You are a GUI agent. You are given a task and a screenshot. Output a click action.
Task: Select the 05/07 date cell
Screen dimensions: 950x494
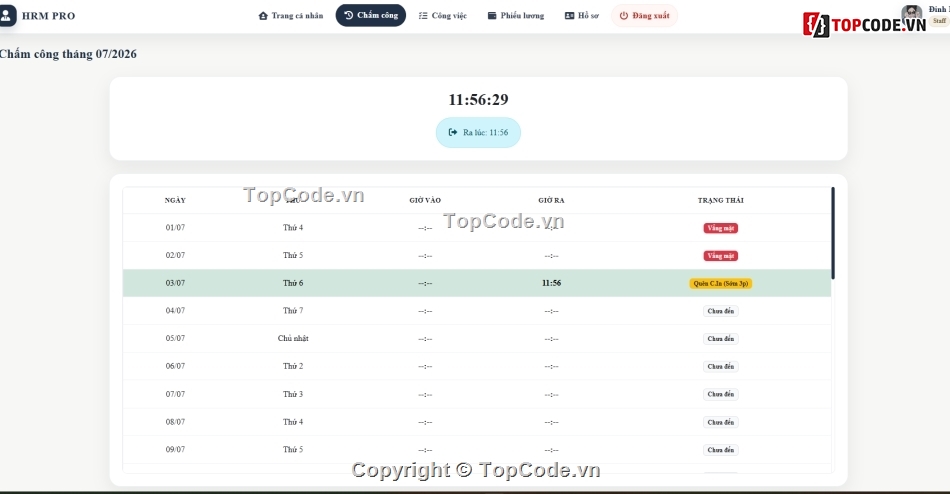(175, 338)
